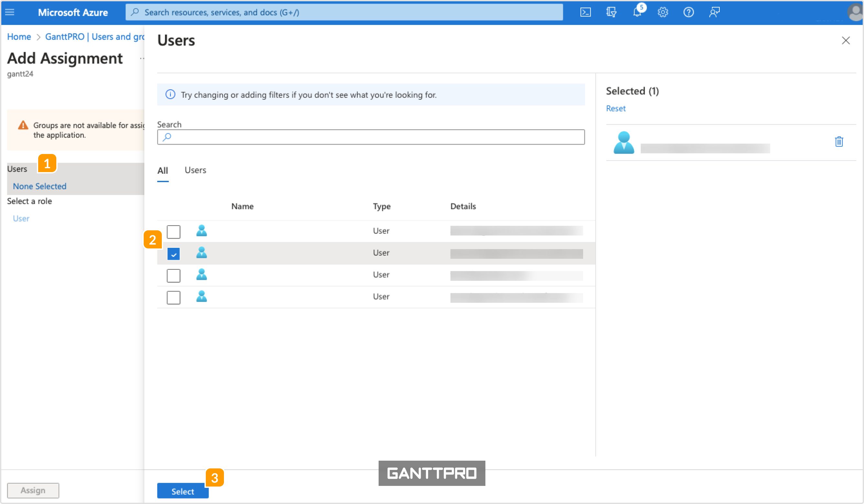The image size is (864, 504).
Task: Click the Assign button
Action: pos(33,490)
